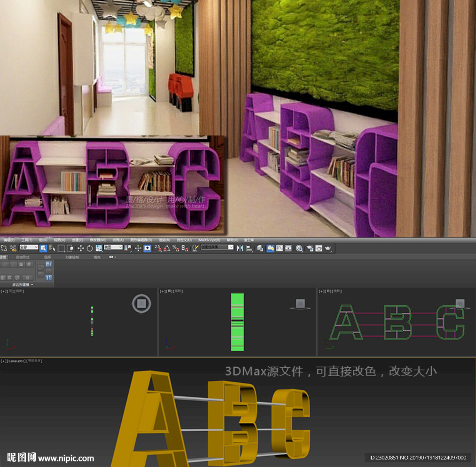Open the 视图(V) menu
Screen dimensions: 476x467
60,240
